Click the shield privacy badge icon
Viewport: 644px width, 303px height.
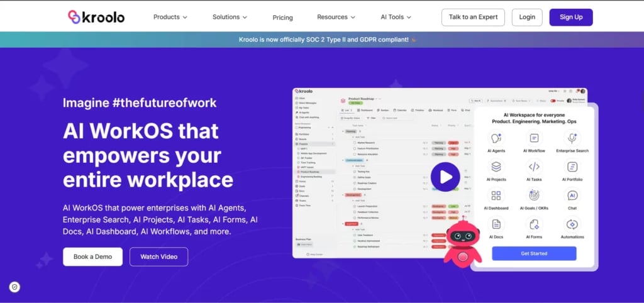[15, 287]
